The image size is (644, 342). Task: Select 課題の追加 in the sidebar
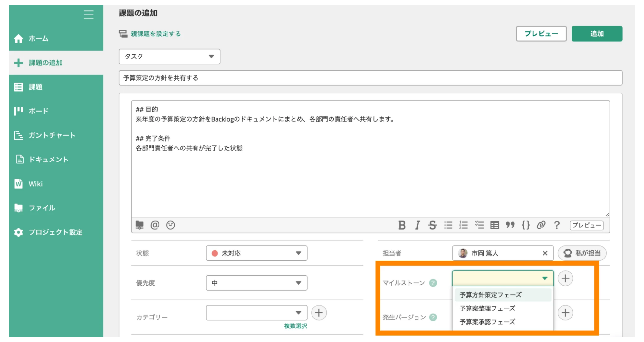(56, 63)
